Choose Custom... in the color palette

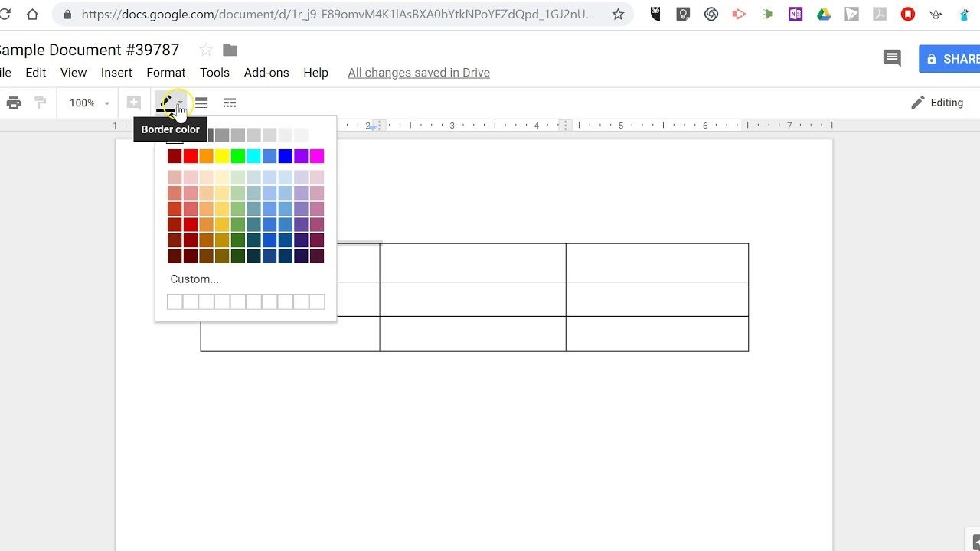click(194, 279)
